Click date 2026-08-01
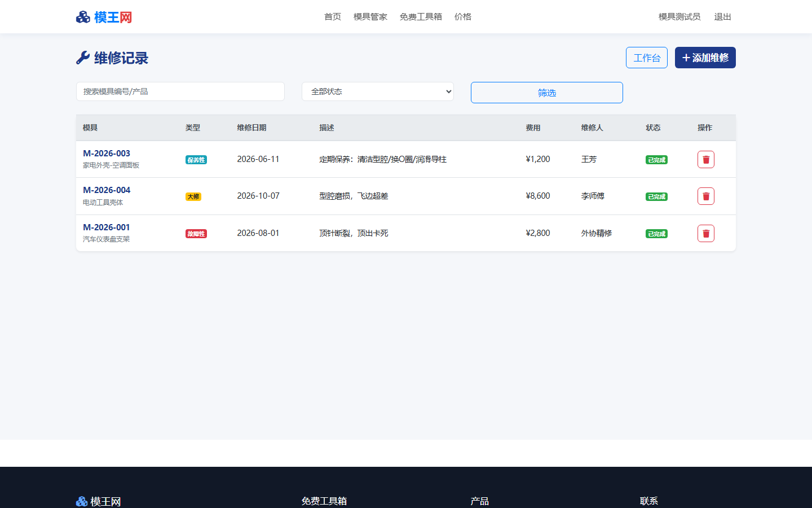The width and height of the screenshot is (812, 508). click(258, 233)
